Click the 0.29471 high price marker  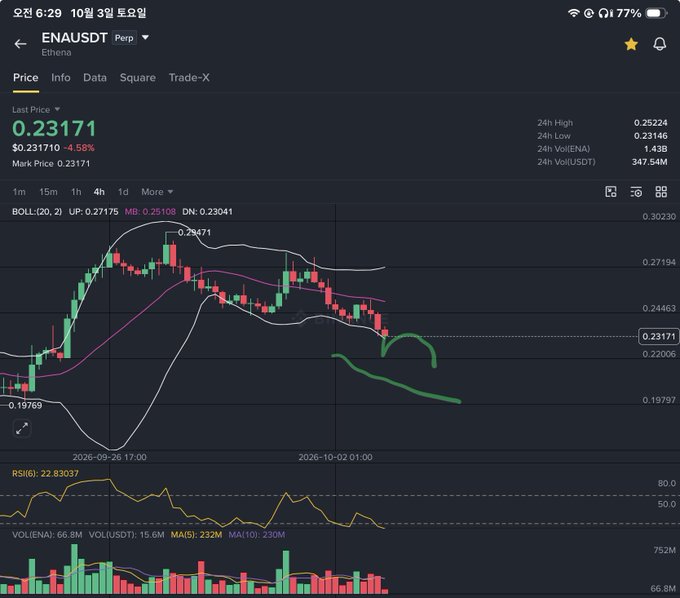pos(194,232)
